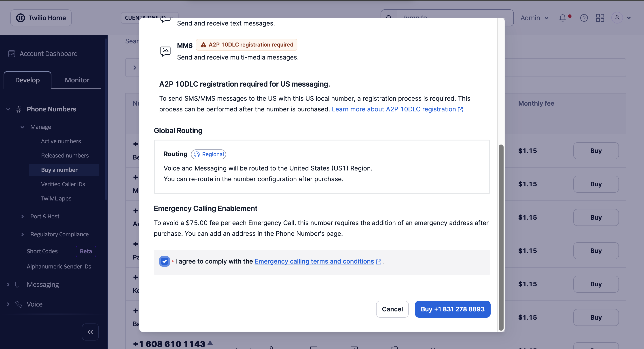
Task: Open the products grid icon
Action: [x=600, y=18]
